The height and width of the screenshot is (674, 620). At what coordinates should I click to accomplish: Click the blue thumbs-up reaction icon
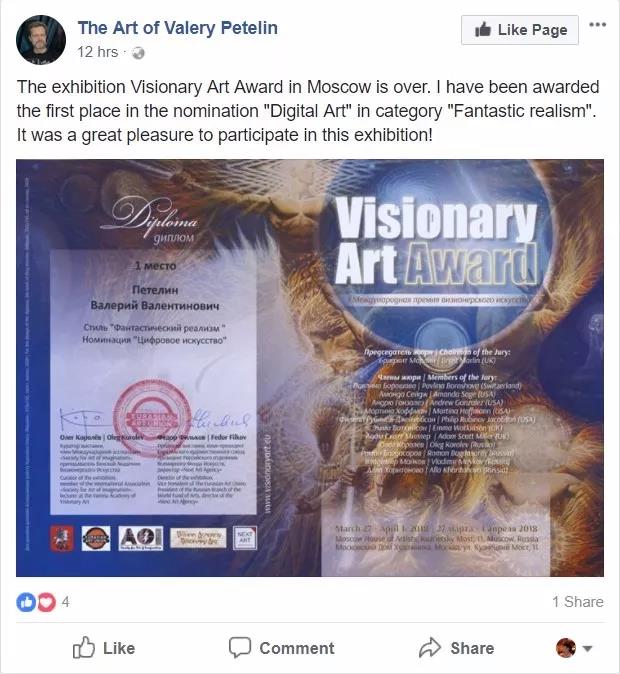click(x=26, y=602)
